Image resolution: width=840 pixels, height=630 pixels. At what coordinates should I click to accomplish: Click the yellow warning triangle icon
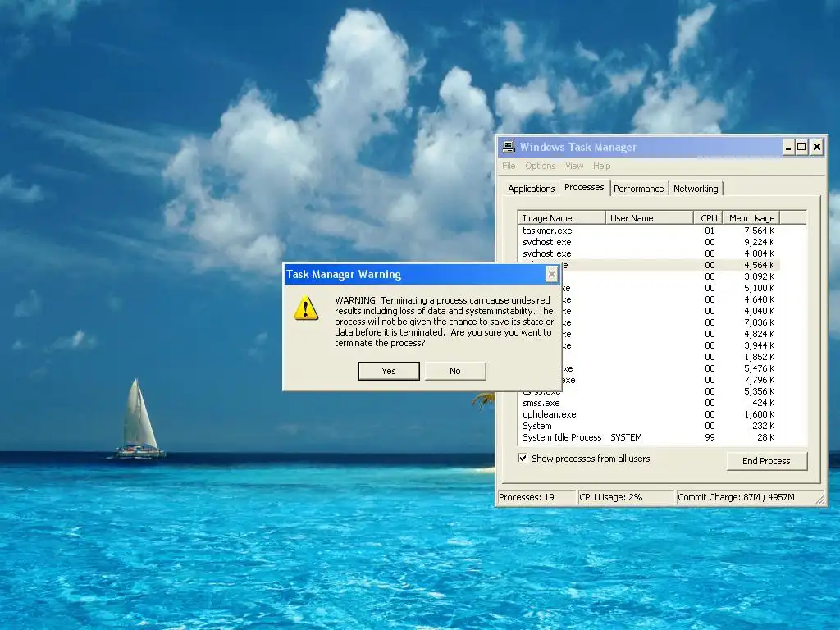306,308
